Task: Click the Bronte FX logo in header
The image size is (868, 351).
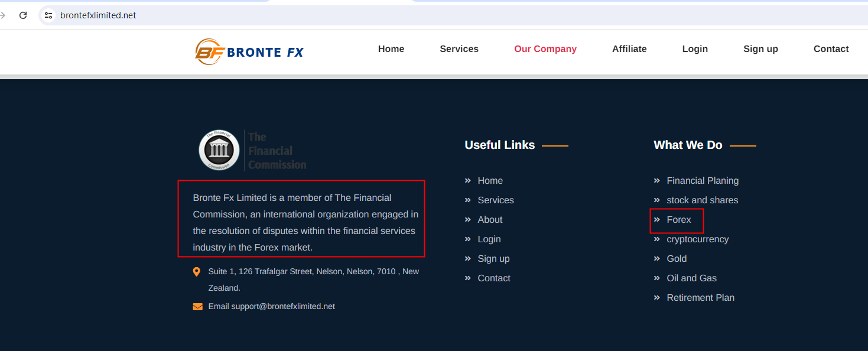Action: [249, 52]
